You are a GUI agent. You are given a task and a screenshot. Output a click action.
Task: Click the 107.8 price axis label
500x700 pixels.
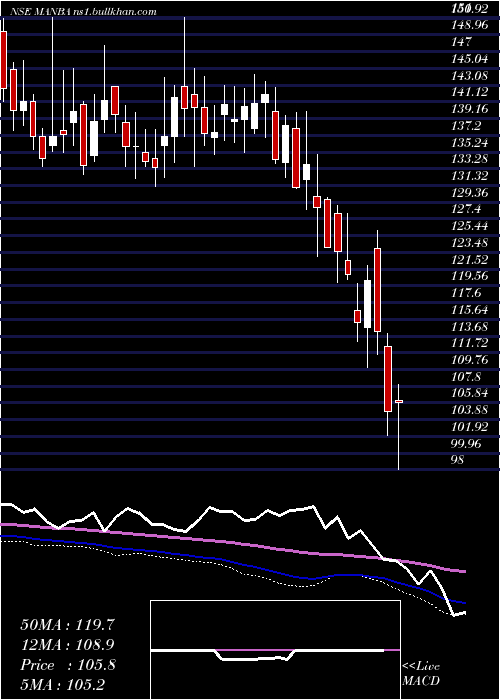[466, 376]
